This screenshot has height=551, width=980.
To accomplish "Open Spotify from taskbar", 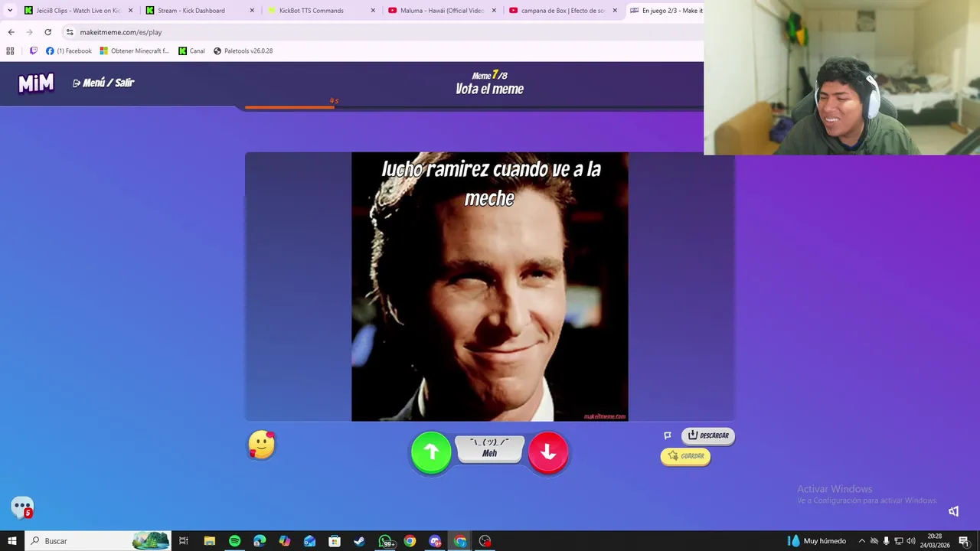I will click(234, 541).
